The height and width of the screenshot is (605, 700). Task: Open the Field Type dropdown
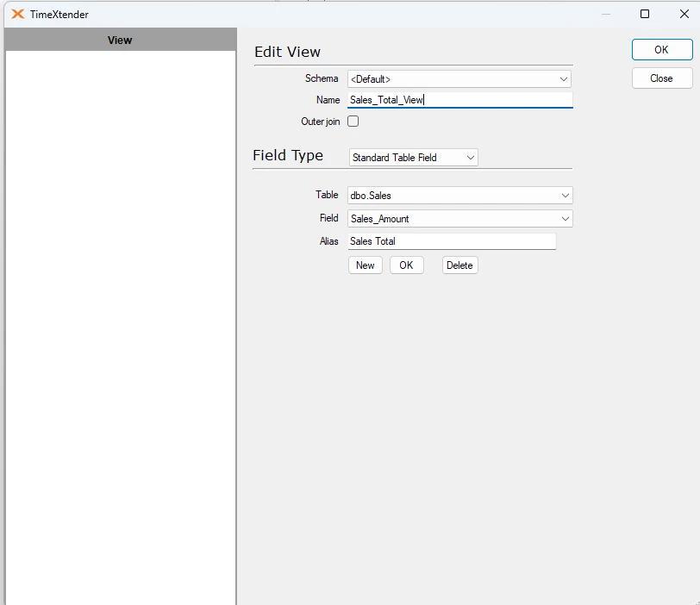414,158
